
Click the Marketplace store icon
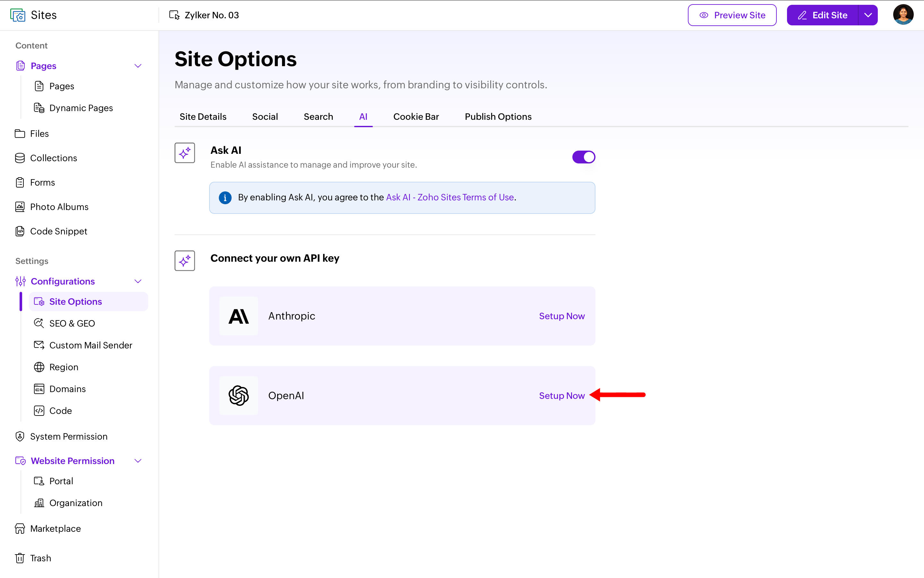(20, 528)
